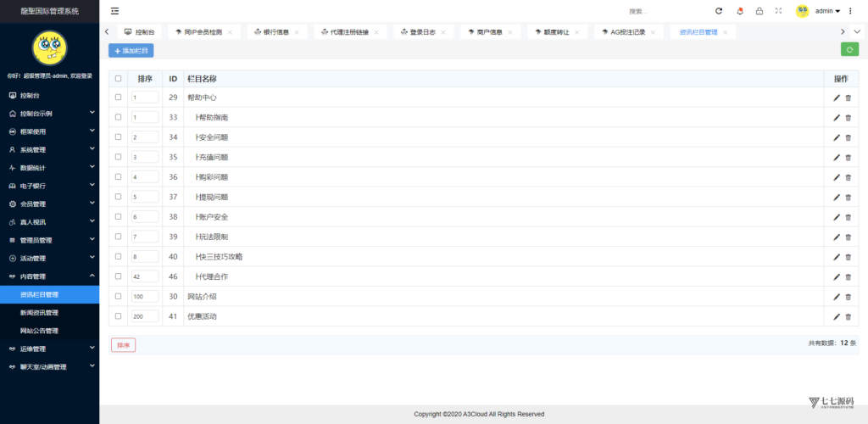Check the select-all checkbox in table header
The width and height of the screenshot is (868, 424).
[x=118, y=79]
